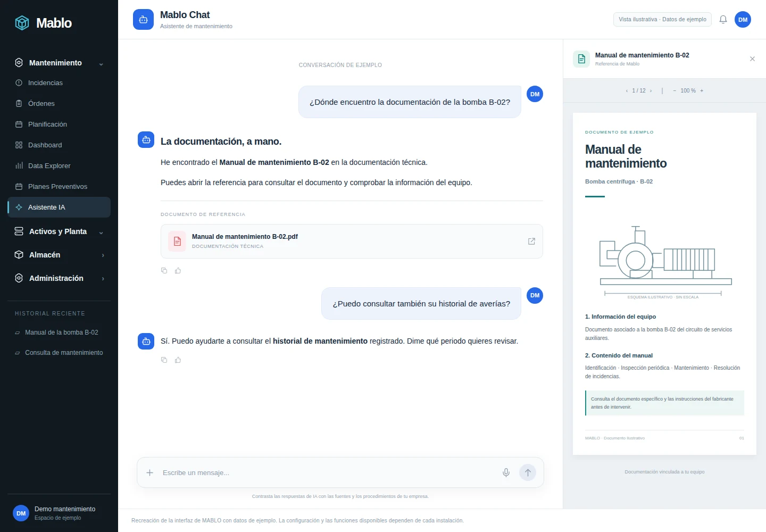
Task: Open Data Explorer
Action: coord(59,166)
